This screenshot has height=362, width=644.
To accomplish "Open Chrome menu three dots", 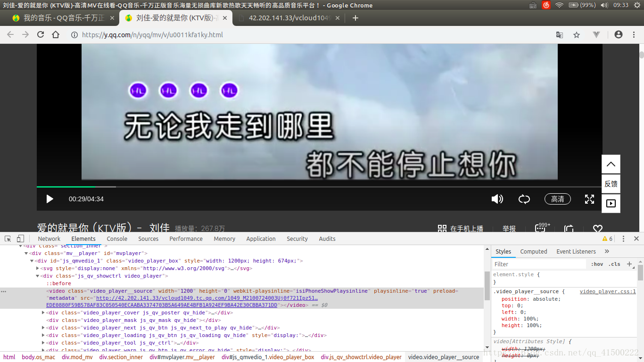I will click(633, 34).
